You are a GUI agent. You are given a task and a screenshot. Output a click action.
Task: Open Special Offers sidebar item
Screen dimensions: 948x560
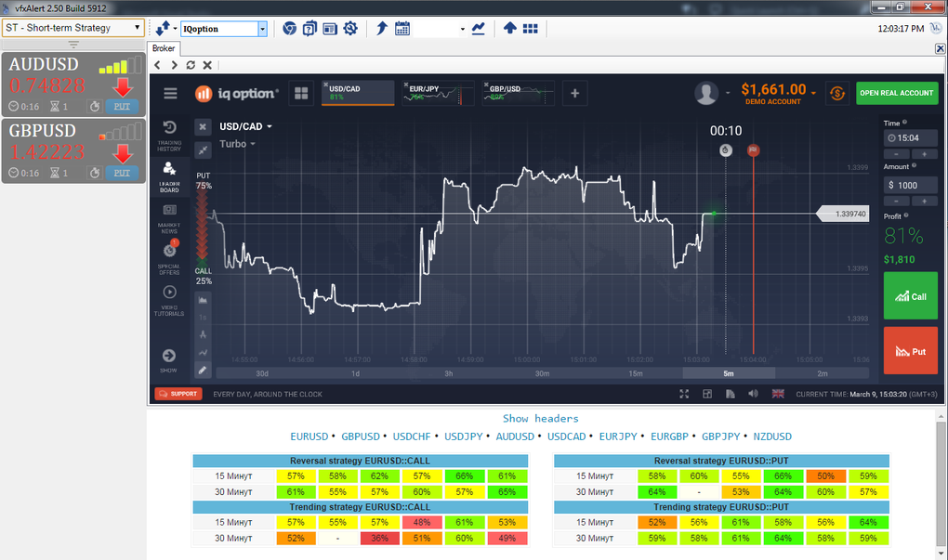[169, 259]
